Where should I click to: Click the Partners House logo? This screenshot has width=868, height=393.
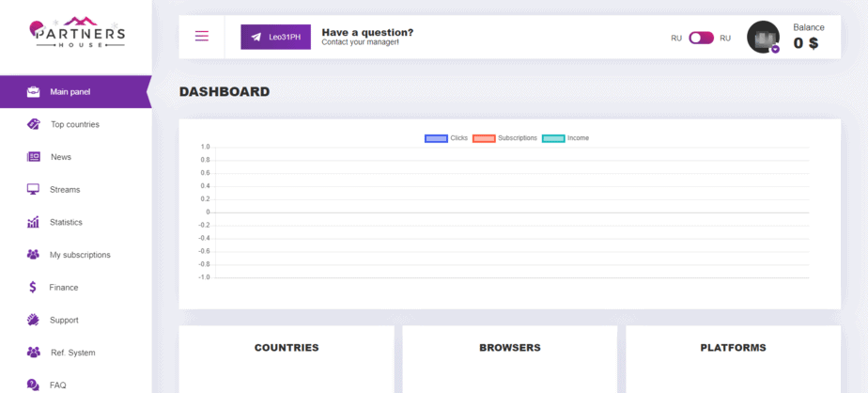pos(76,35)
